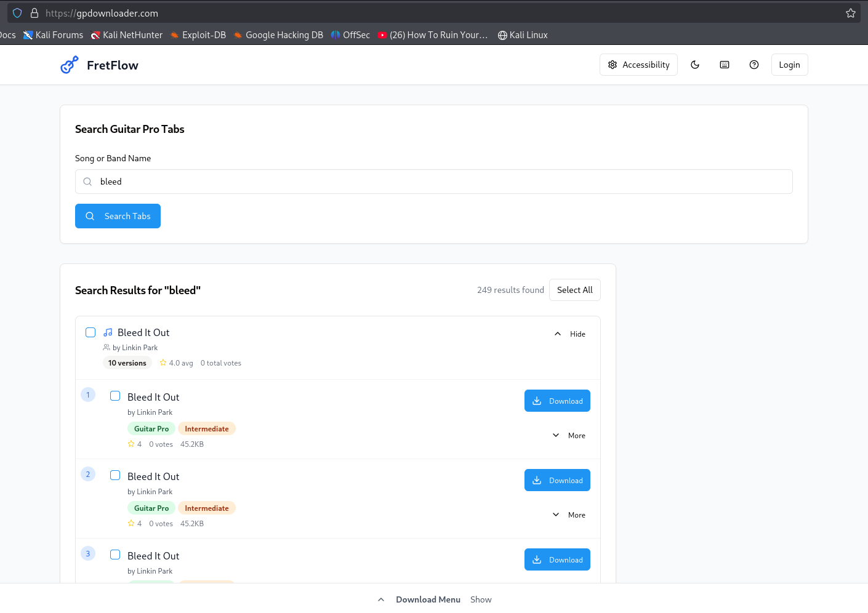This screenshot has height=613, width=868.
Task: Click the site security padlock icon
Action: click(34, 13)
